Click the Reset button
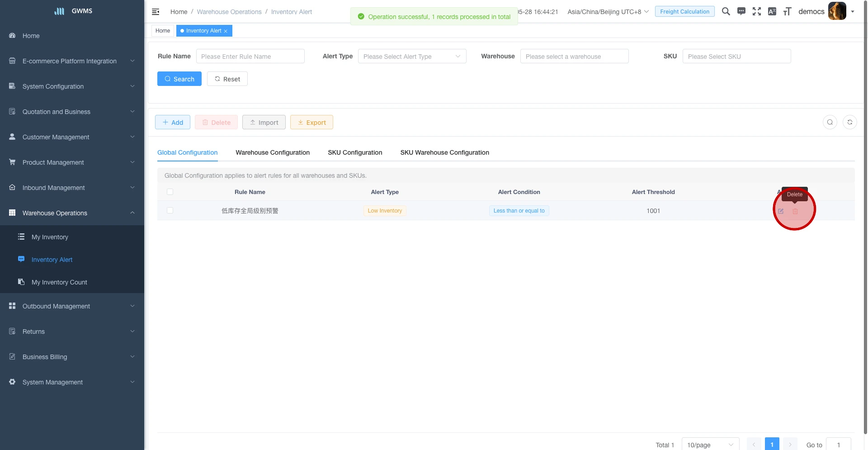 [x=227, y=79]
